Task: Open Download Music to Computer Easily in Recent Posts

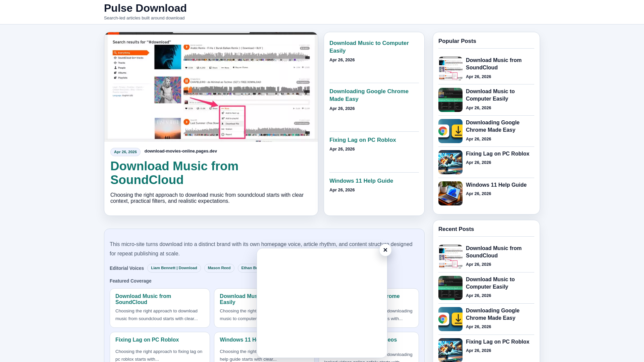Action: [490, 283]
